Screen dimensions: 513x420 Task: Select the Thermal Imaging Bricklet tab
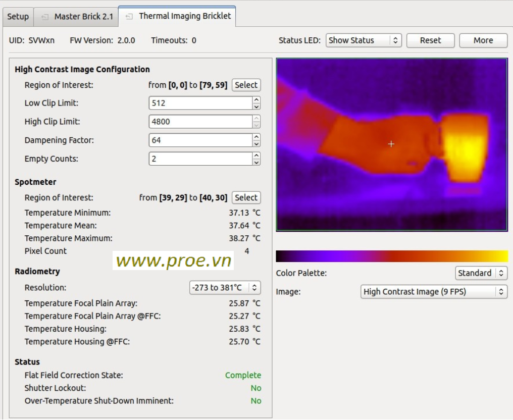click(x=177, y=16)
